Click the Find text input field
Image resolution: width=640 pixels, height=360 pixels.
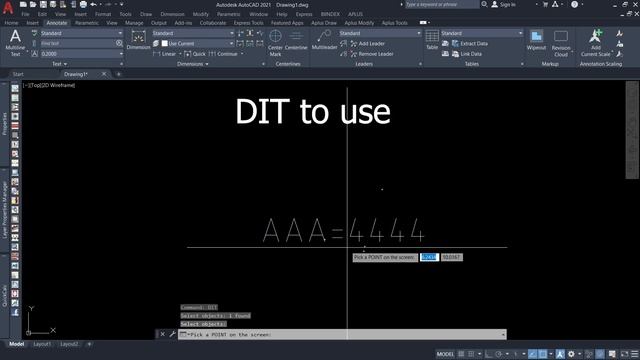[77, 43]
